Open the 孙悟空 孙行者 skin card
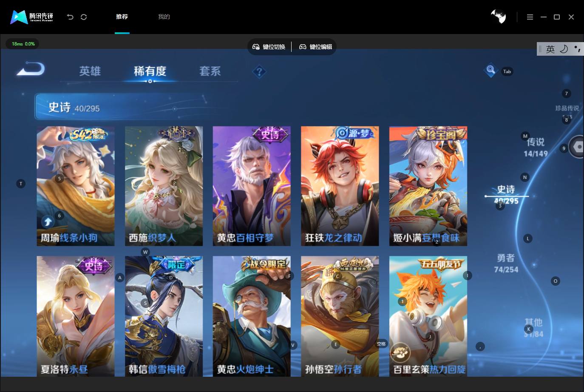 point(340,316)
